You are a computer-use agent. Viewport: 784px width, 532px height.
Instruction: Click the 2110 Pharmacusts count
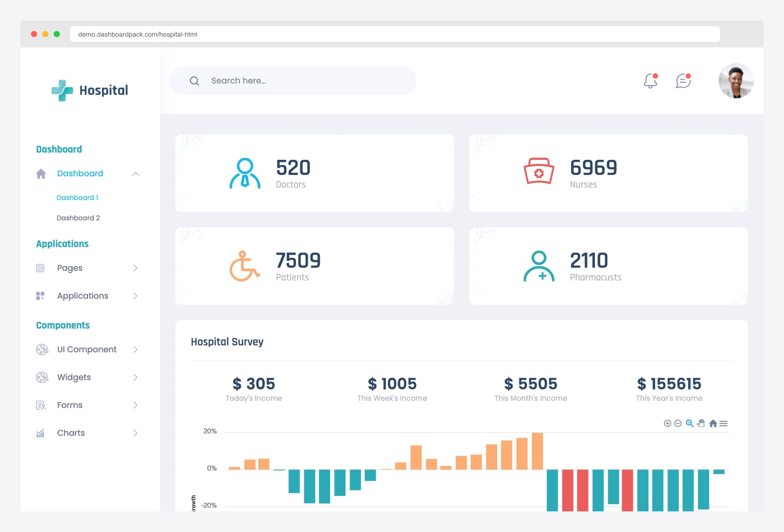[x=589, y=260]
